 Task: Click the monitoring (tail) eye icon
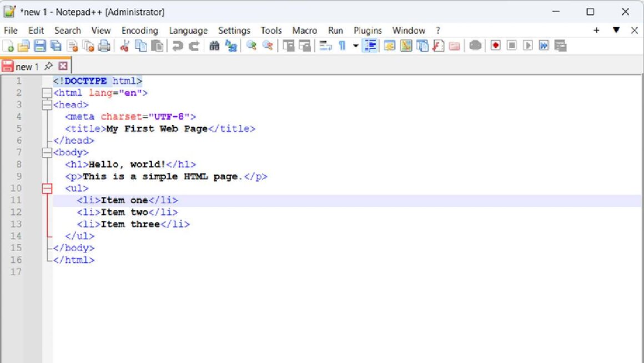pyautogui.click(x=475, y=46)
